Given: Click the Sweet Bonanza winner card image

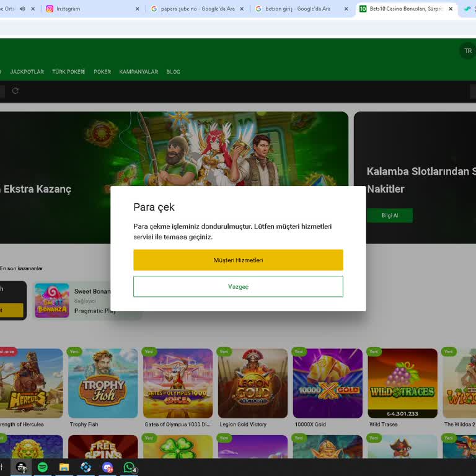Looking at the screenshot, I should [x=52, y=300].
